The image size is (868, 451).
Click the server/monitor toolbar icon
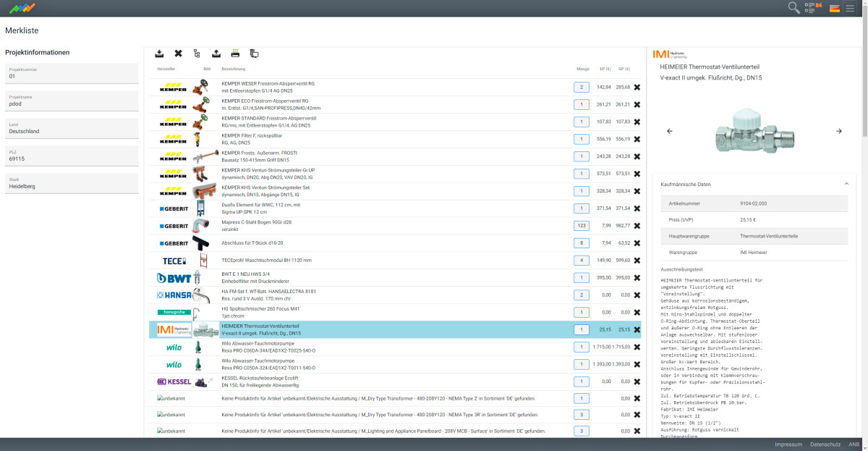coord(254,54)
